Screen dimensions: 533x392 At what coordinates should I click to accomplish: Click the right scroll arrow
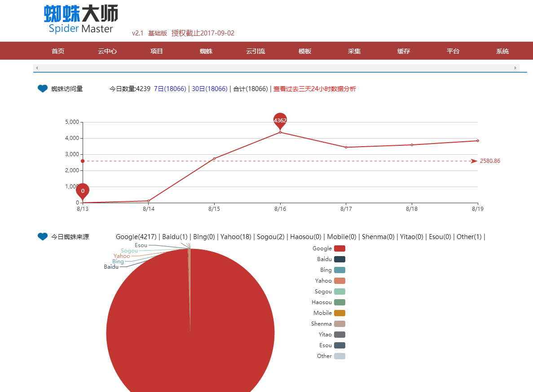515,68
